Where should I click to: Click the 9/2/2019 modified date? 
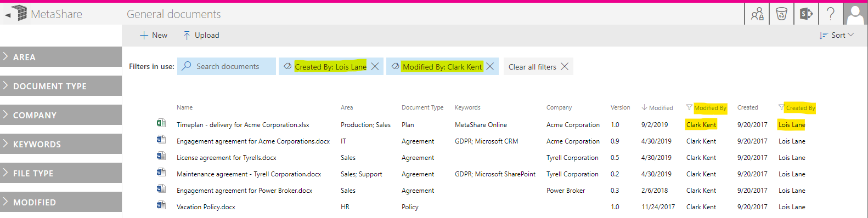coord(655,125)
